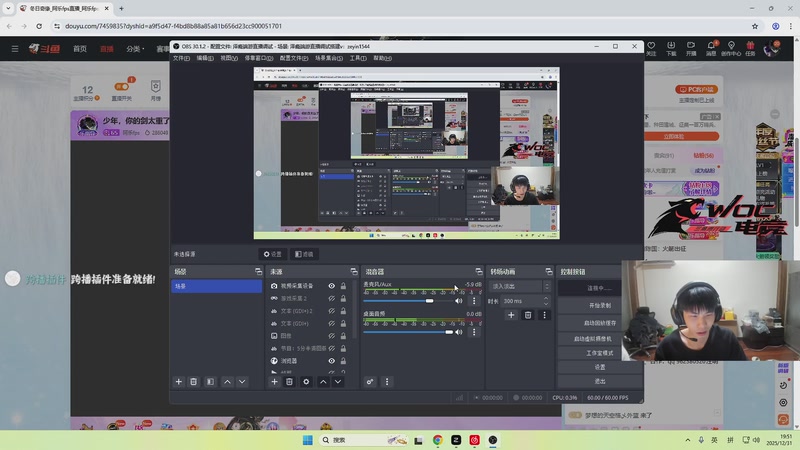Open Douyu tasks gift icon
800x450 pixels.
pyautogui.click(x=750, y=48)
